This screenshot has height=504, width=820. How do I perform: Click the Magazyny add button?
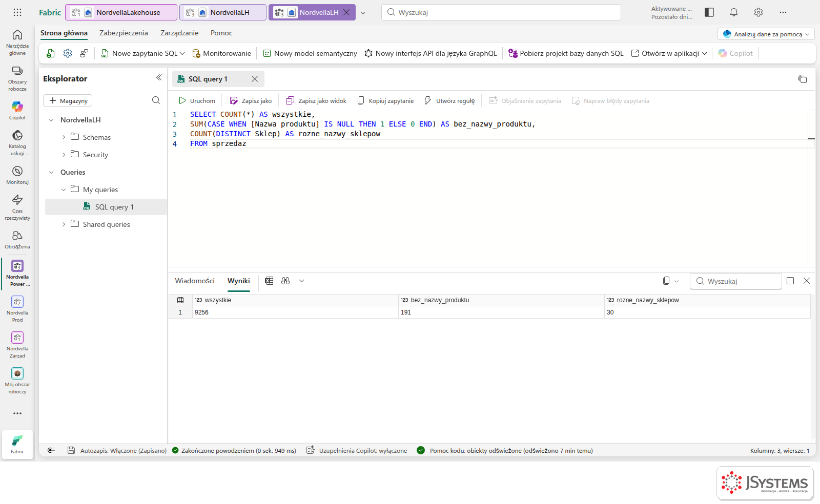coord(68,100)
